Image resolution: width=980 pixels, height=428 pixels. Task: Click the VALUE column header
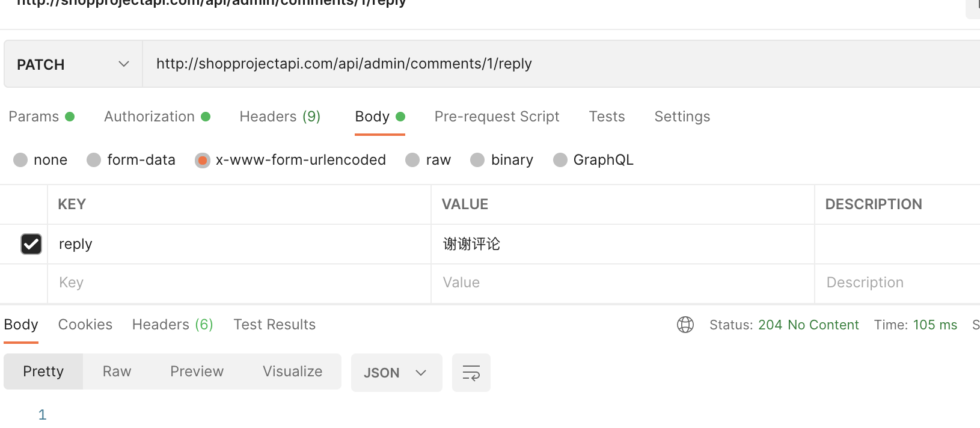(465, 204)
